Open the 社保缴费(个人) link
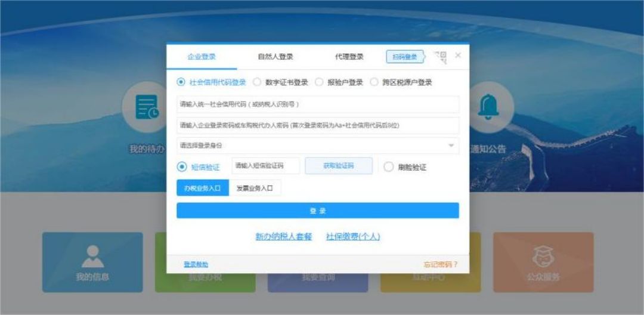The image size is (644, 315). pyautogui.click(x=353, y=237)
